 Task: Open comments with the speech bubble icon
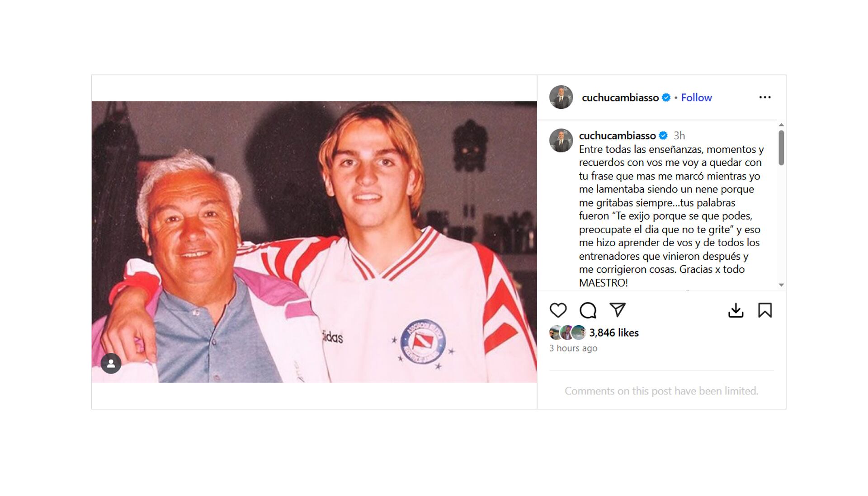588,310
